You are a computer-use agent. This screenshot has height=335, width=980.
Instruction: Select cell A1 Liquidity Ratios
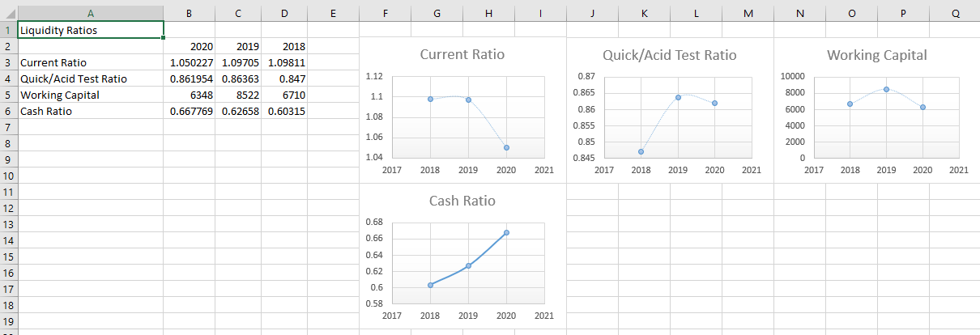[x=91, y=30]
